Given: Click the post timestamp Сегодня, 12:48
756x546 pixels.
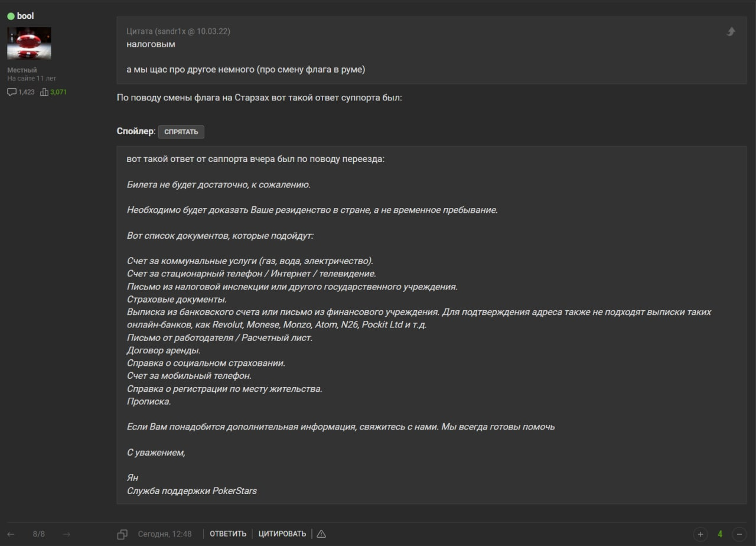Looking at the screenshot, I should click(x=165, y=534).
